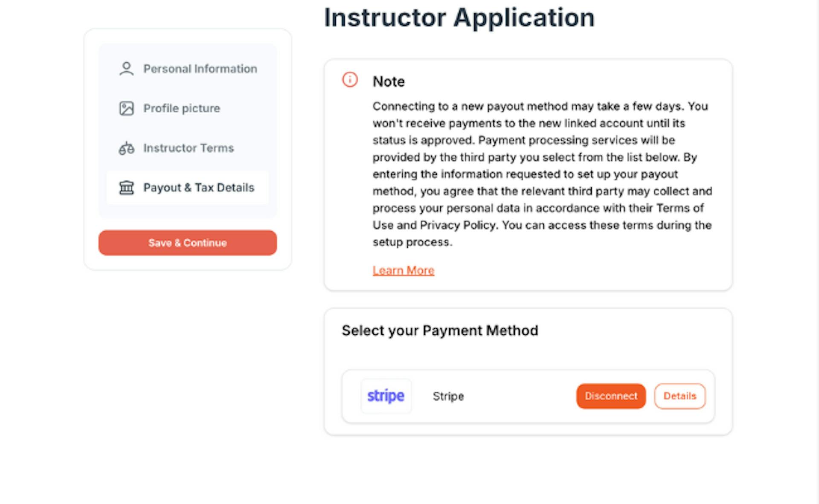819x504 pixels.
Task: Open the Personal Information step
Action: 200,69
